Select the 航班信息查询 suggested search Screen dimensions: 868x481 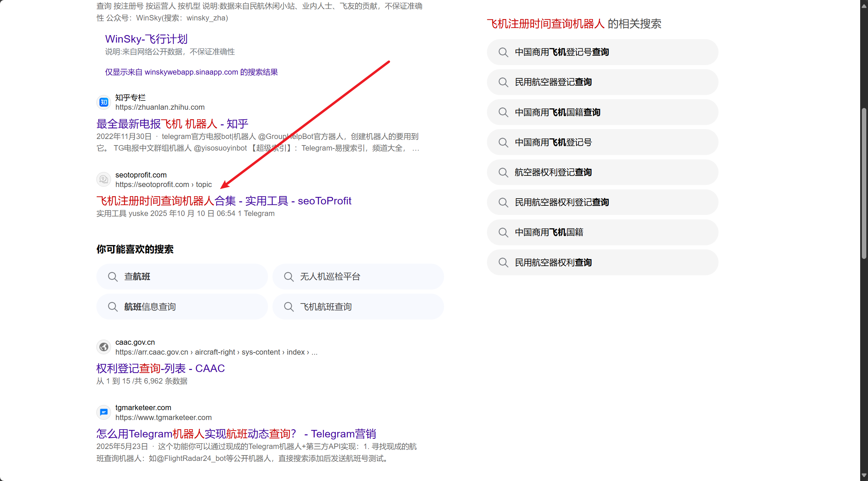coord(150,307)
